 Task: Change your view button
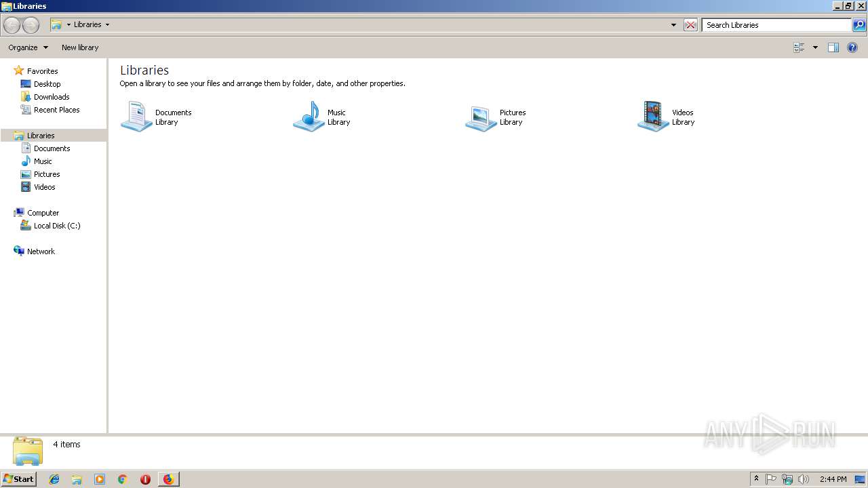(799, 47)
